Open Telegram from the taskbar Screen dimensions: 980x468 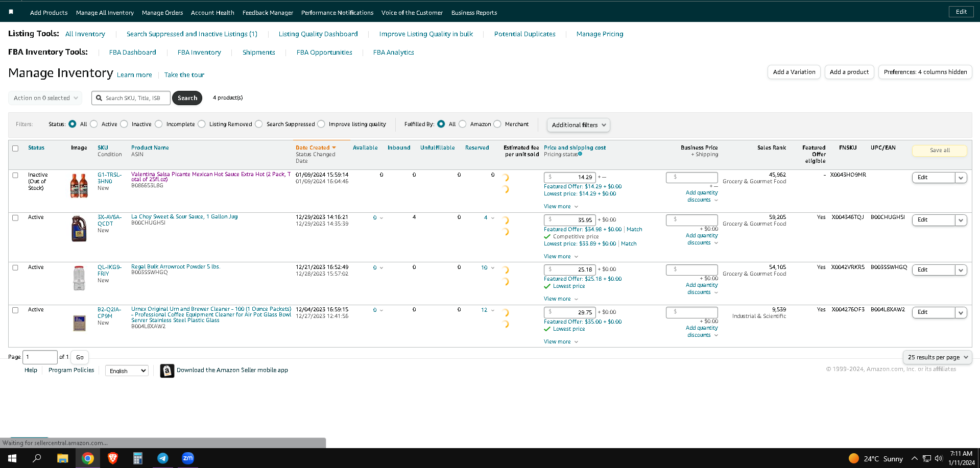pyautogui.click(x=163, y=458)
